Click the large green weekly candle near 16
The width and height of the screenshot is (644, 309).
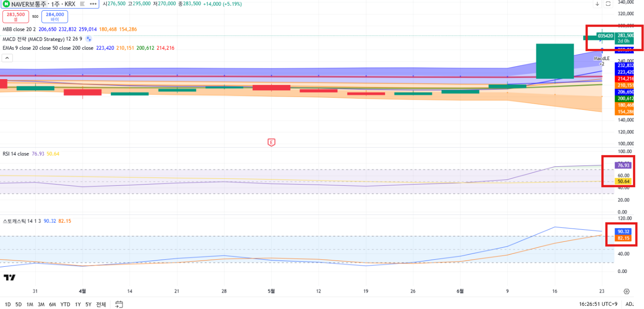(x=555, y=61)
